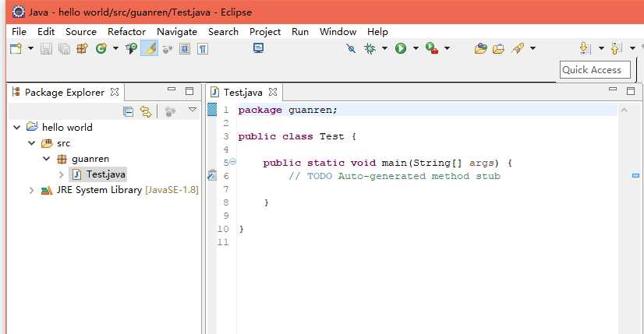The width and height of the screenshot is (644, 334).
Task: Open the Source menu
Action: point(81,32)
